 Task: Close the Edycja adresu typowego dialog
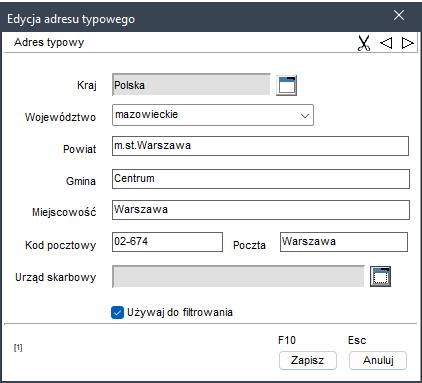tap(399, 15)
